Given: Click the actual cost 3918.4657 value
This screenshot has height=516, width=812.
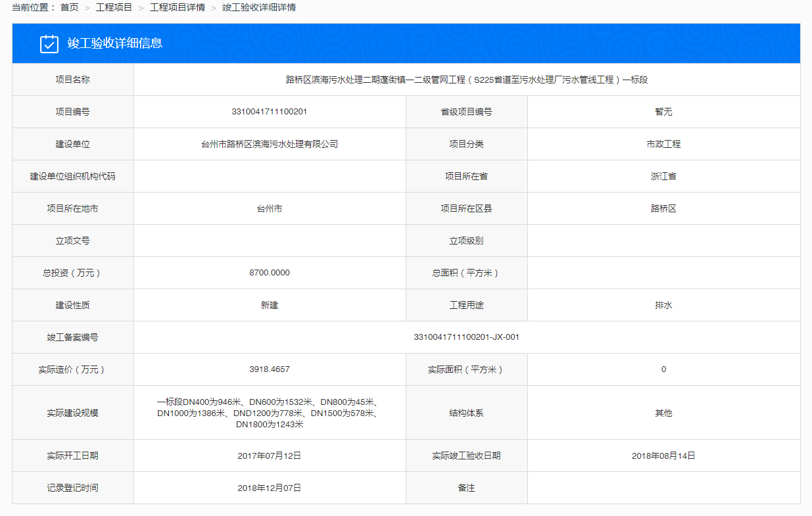Looking at the screenshot, I should click(x=268, y=369).
